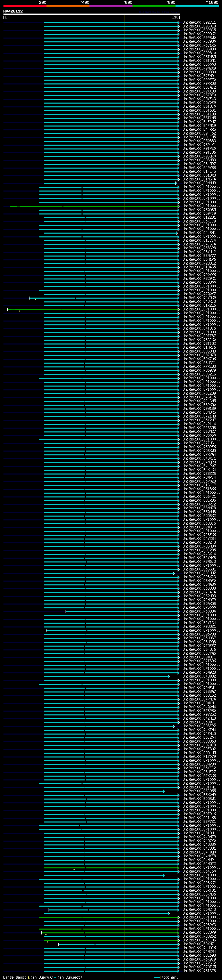Click the UniRef100_A8C9X1 label

pos(199,278)
